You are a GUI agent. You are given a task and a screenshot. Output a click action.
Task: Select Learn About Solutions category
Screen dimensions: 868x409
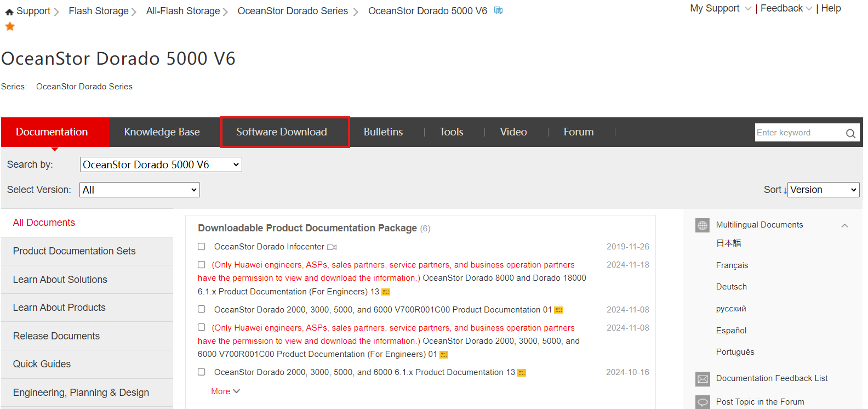87,280
